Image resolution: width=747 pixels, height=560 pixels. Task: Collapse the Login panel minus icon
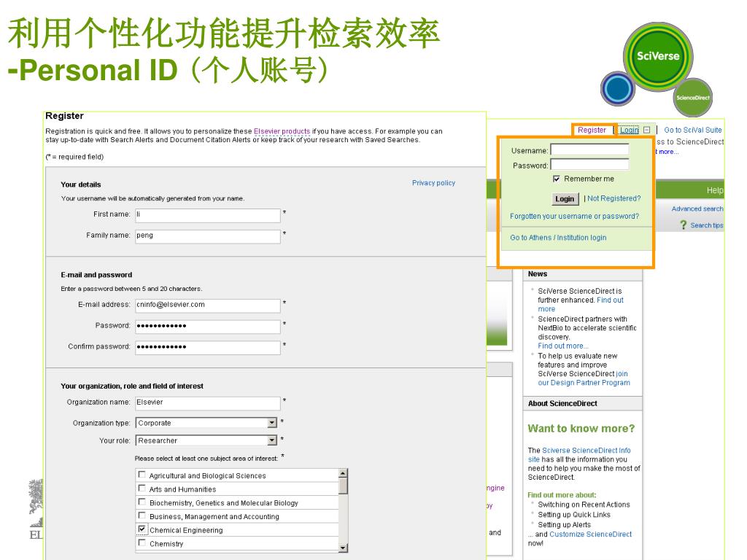[646, 130]
